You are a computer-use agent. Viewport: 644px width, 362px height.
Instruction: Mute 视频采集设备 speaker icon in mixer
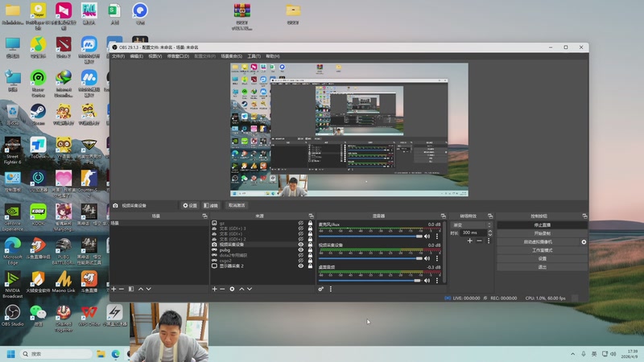click(x=427, y=258)
